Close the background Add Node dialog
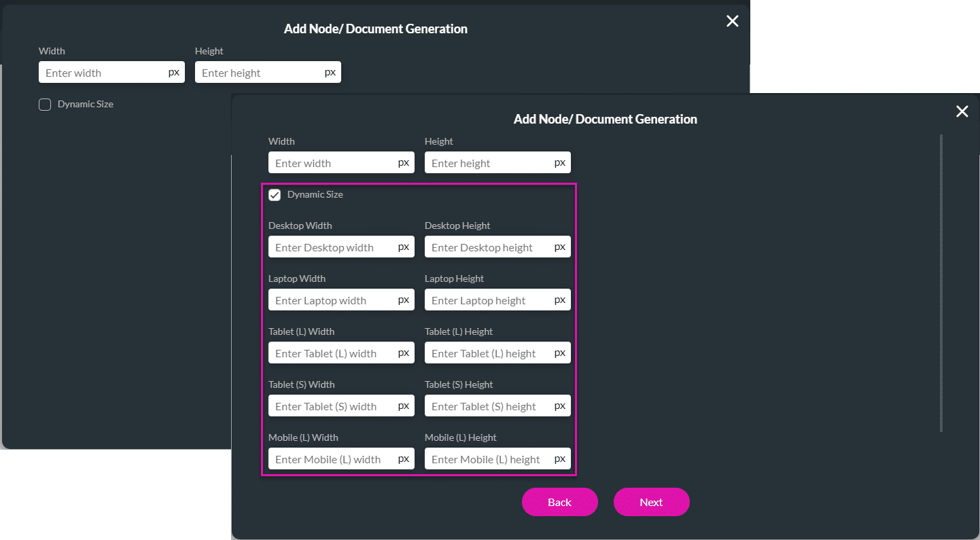Viewport: 980px width, 540px height. tap(732, 21)
